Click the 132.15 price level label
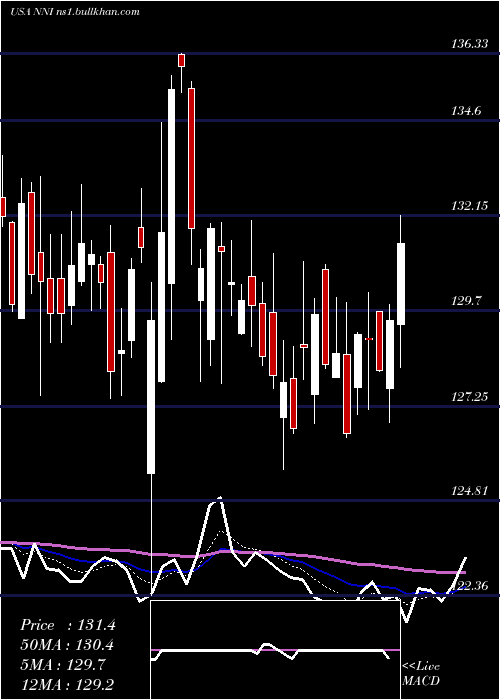Screen dimensions: 500x700 (469, 206)
